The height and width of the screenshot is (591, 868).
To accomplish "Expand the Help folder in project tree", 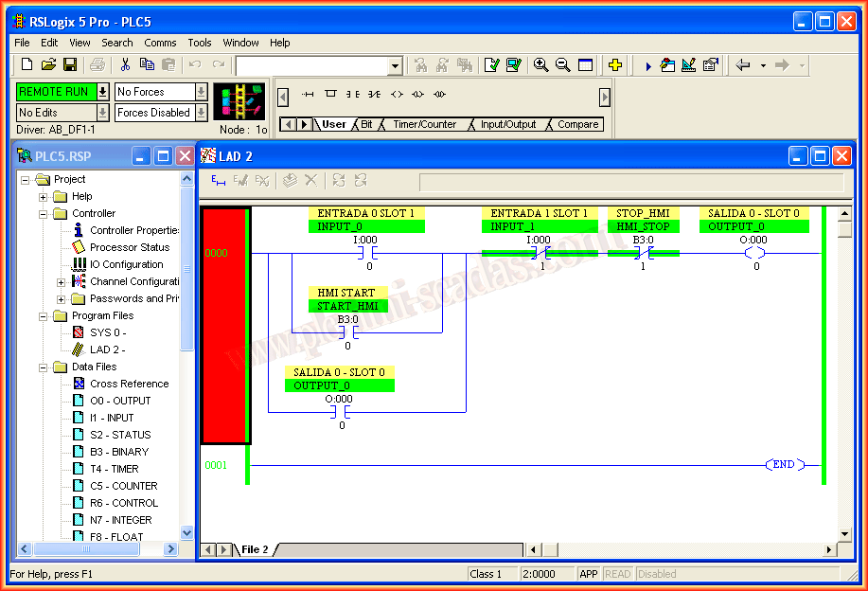I will (44, 197).
